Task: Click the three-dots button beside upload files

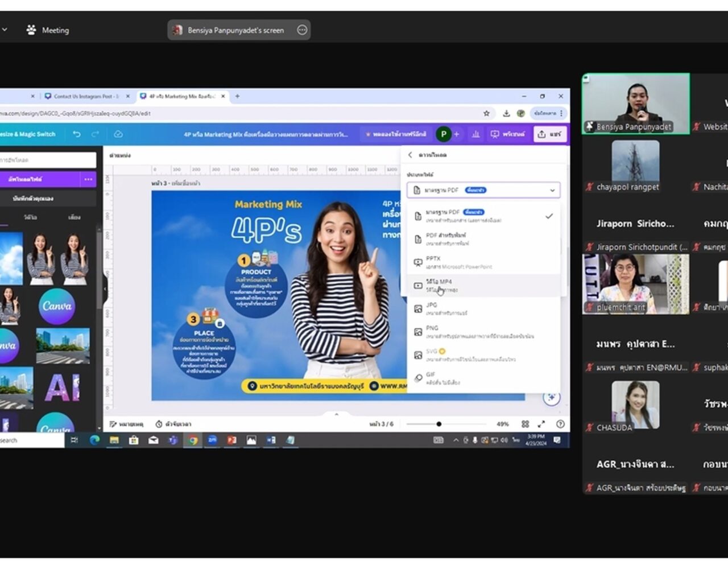Action: [88, 179]
